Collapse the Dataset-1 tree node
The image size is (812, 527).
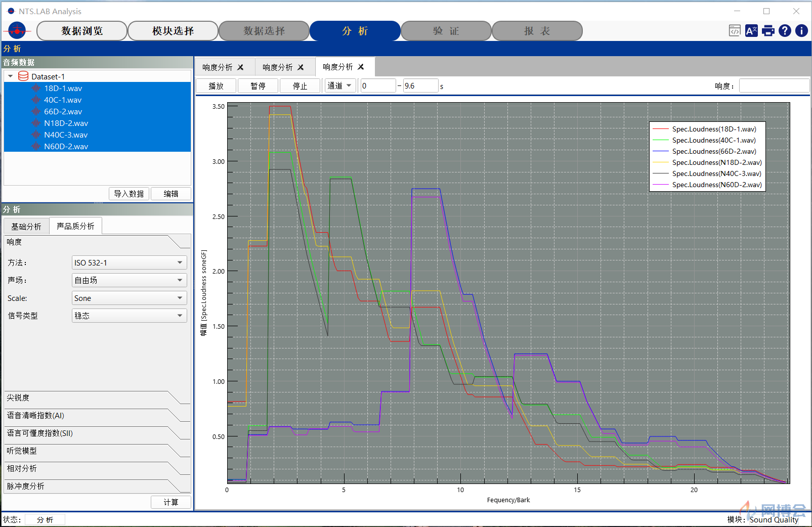click(x=11, y=76)
